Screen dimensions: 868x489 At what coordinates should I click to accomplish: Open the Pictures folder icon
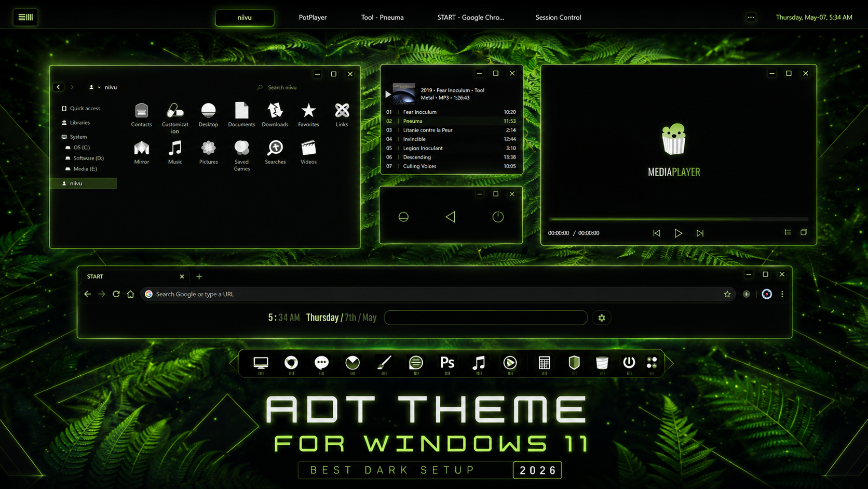[208, 152]
